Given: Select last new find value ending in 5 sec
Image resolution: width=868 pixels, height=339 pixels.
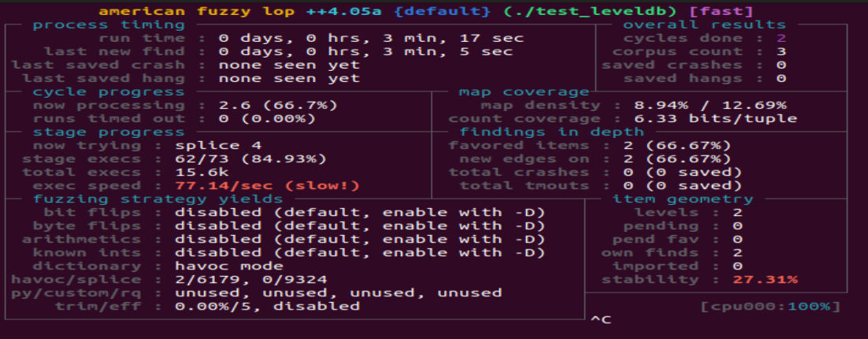Looking at the screenshot, I should (x=365, y=51).
